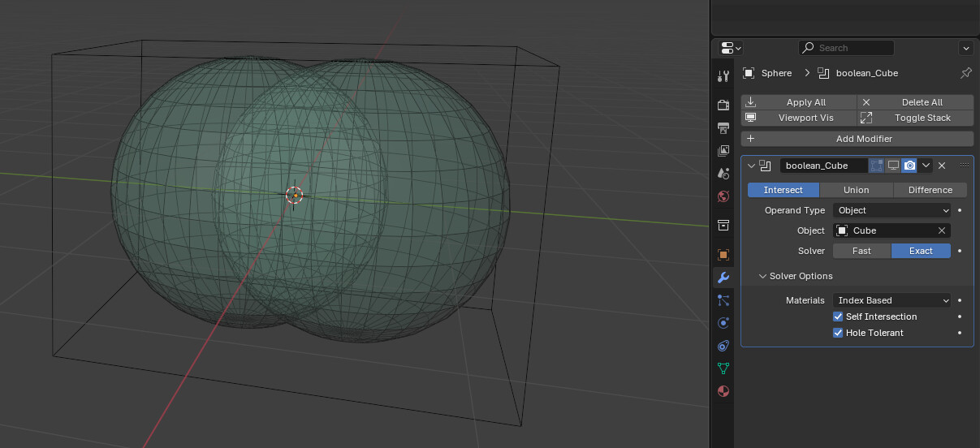This screenshot has width=980, height=448.
Task: Animate the Operand Type property dot
Action: (960, 210)
